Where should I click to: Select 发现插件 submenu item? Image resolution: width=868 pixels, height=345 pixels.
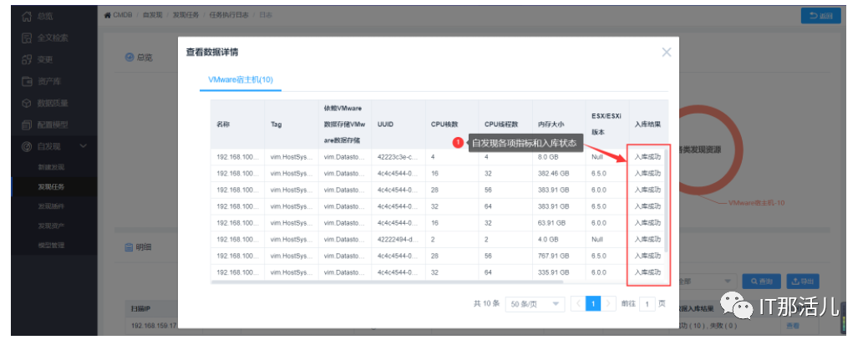[x=51, y=206]
